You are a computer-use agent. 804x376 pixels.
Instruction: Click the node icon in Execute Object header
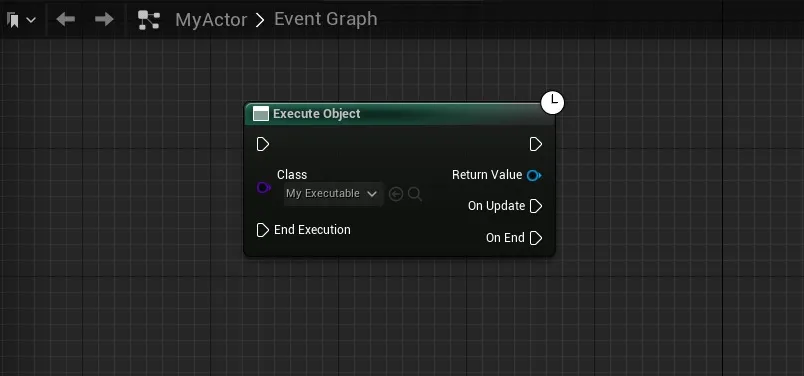coord(261,114)
